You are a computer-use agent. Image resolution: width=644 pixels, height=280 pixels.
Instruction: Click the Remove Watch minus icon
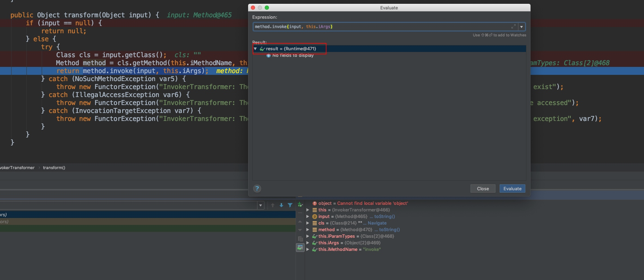pos(300,213)
